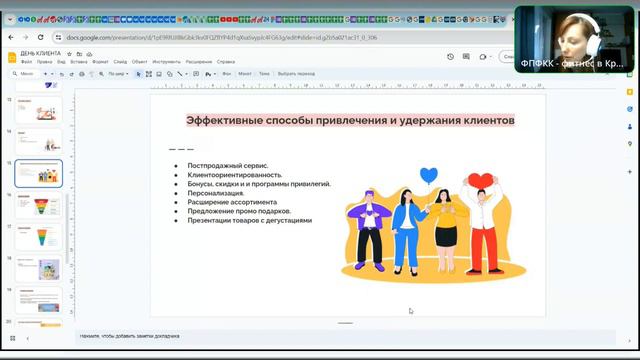Screen dimensions: 640x360
Task: Click the Макет layout button
Action: 245,74
